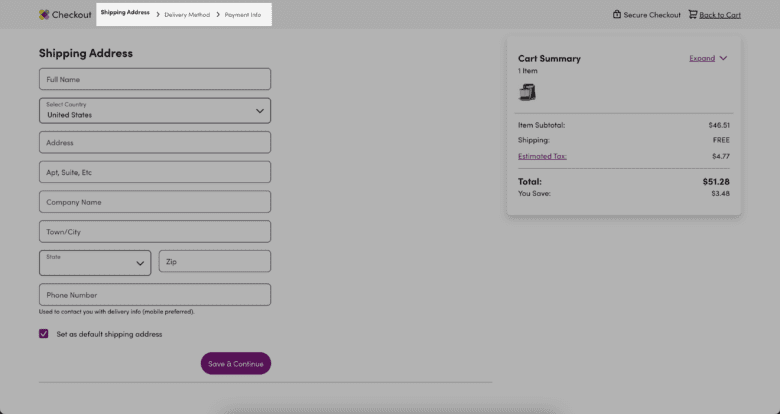This screenshot has height=414, width=780.
Task: Click into the Full Name field
Action: pyautogui.click(x=155, y=79)
